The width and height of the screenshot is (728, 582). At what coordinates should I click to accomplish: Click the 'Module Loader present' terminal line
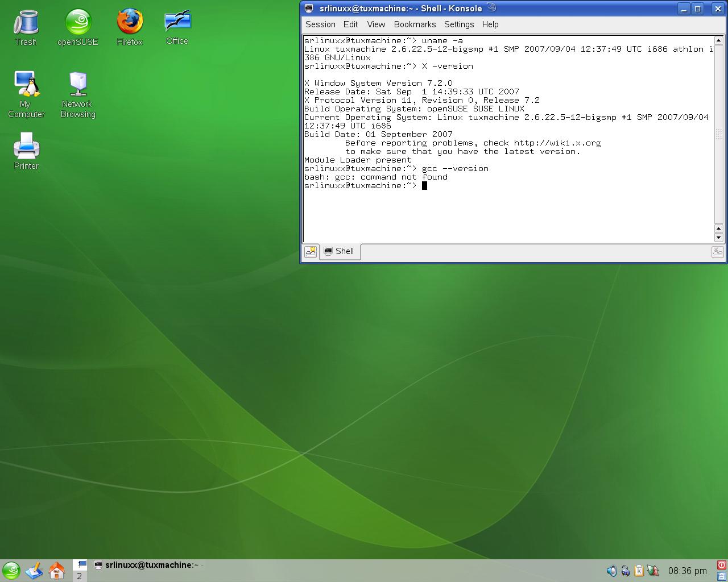coord(358,160)
